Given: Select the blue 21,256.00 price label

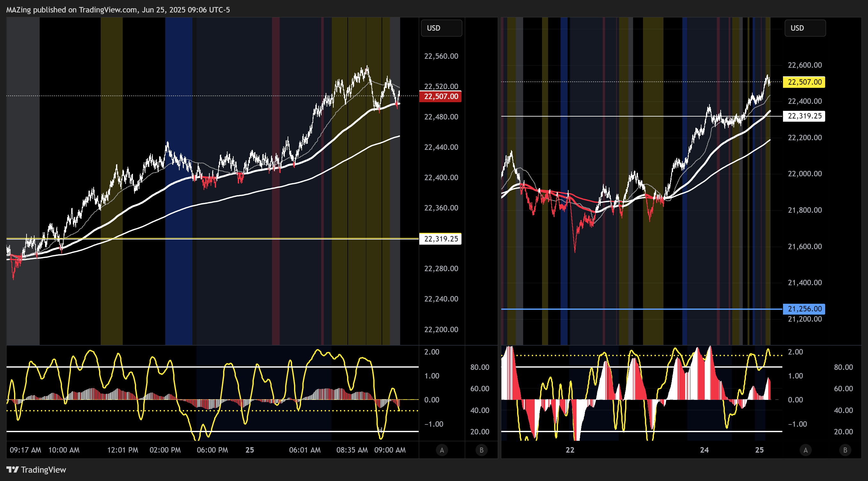Looking at the screenshot, I should pos(804,309).
